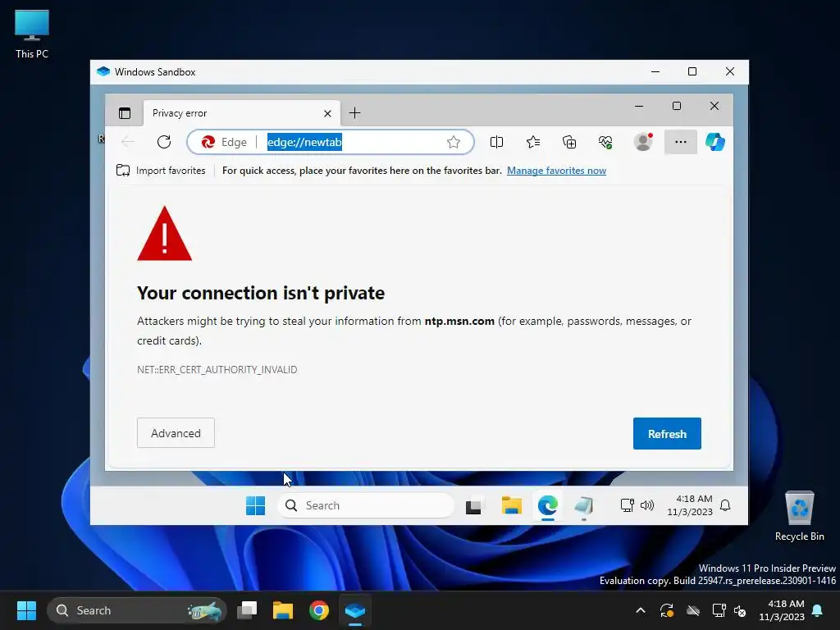Image resolution: width=840 pixels, height=630 pixels.
Task: Click Edge icon in the sandbox taskbar
Action: (548, 505)
